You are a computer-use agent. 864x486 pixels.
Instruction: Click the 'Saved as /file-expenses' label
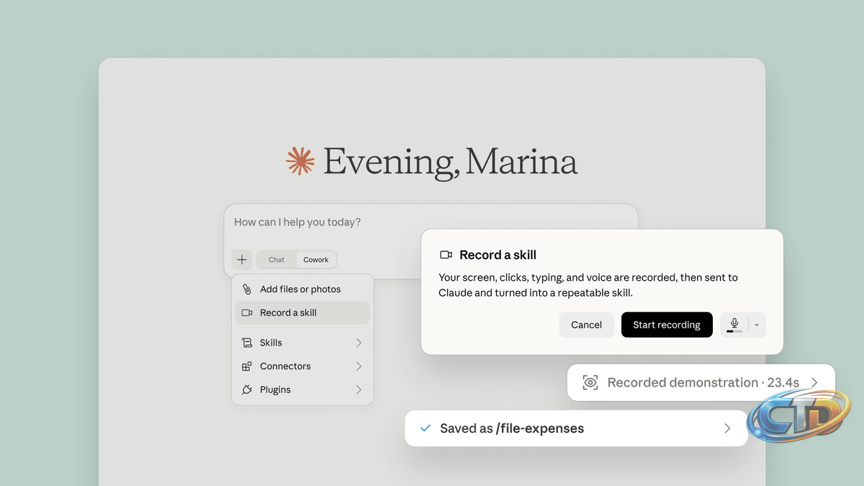(x=512, y=428)
